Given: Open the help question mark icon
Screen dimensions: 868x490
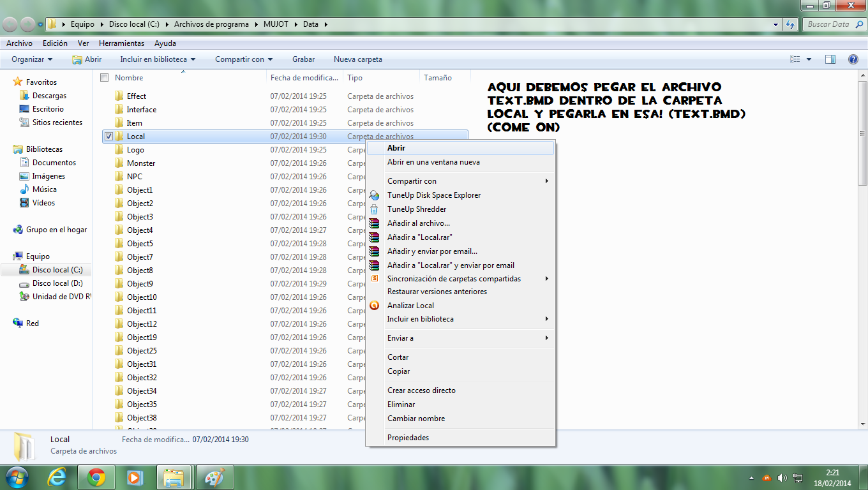Looking at the screenshot, I should [x=853, y=59].
